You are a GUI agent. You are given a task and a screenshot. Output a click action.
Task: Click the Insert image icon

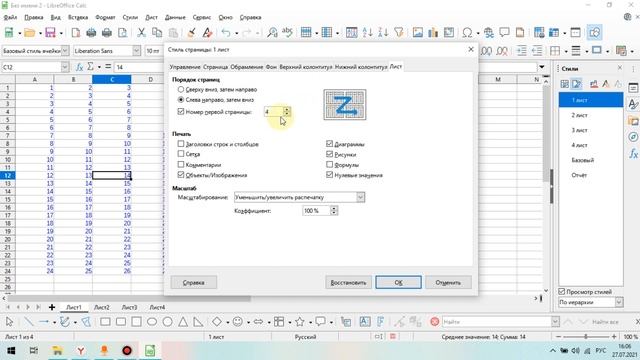point(418,33)
